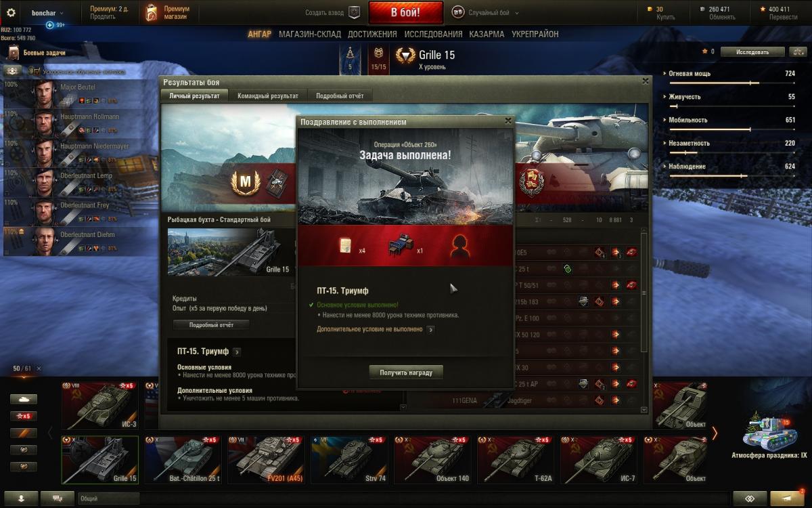Viewport: 812px width, 508px height.
Task: Toggle the x5 bonus carousel filter
Action: coord(24,416)
